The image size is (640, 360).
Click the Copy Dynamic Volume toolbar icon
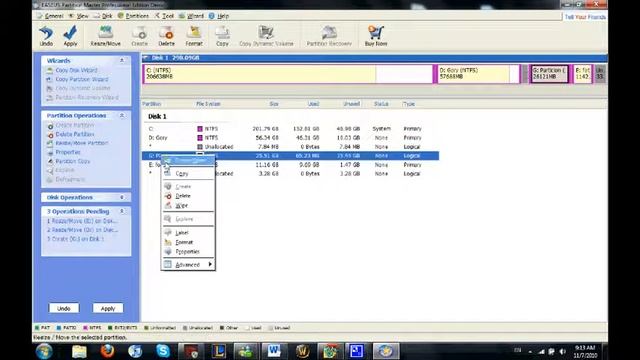click(266, 36)
